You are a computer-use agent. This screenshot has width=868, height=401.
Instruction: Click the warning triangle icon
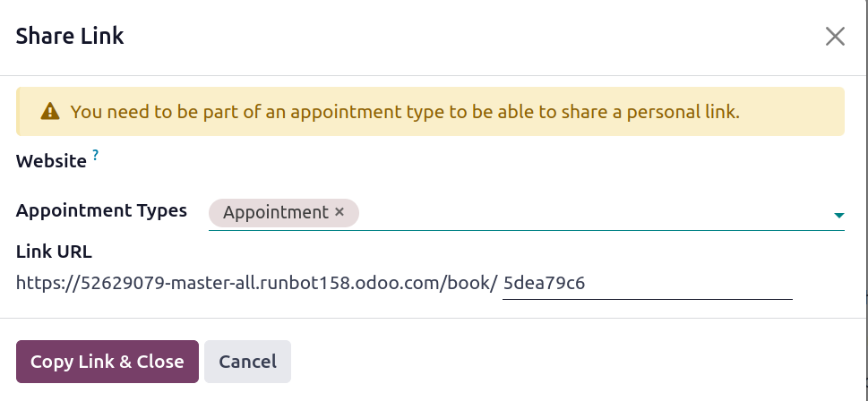[x=50, y=112]
